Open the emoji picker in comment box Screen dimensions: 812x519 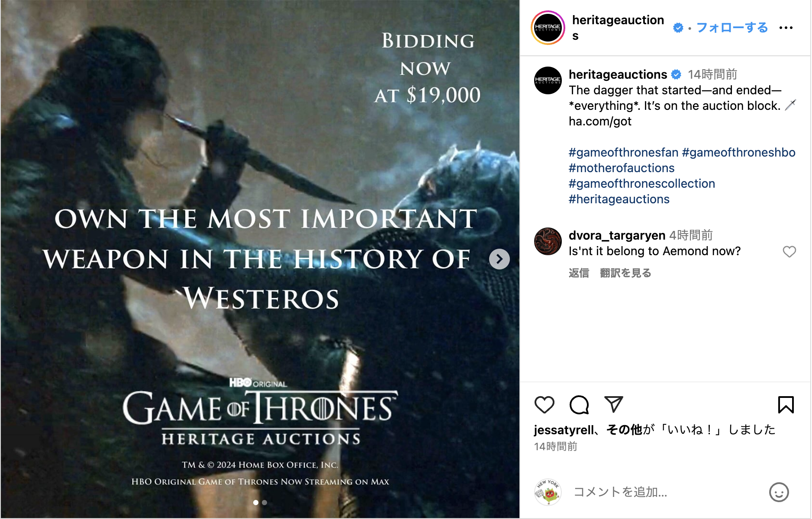(x=779, y=492)
